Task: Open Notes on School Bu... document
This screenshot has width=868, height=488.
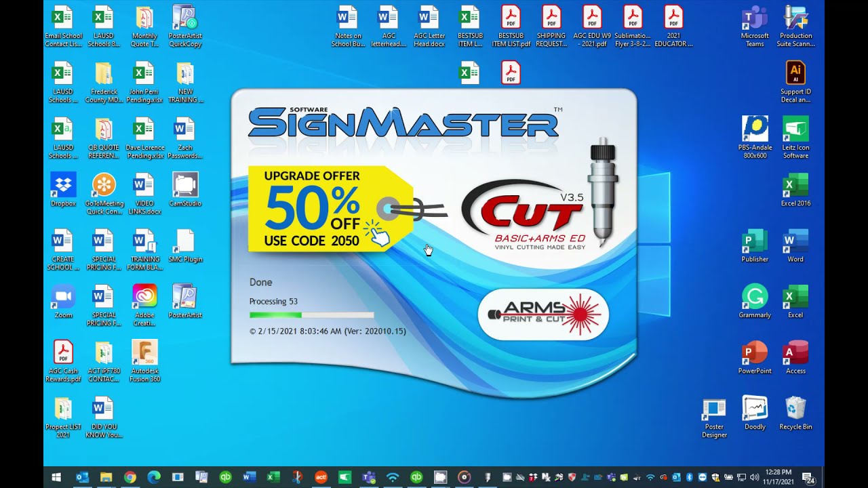Action: pos(347,27)
